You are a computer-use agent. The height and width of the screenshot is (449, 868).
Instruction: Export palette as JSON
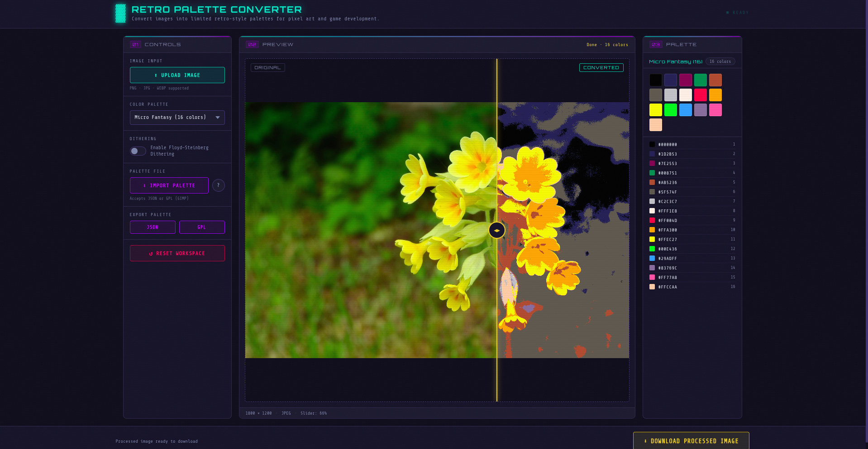pyautogui.click(x=153, y=227)
